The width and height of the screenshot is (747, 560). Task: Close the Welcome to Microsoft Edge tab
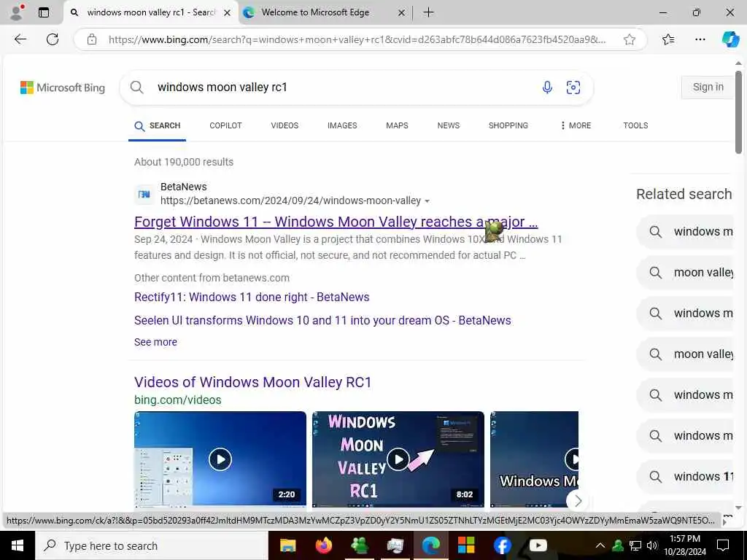(x=402, y=13)
